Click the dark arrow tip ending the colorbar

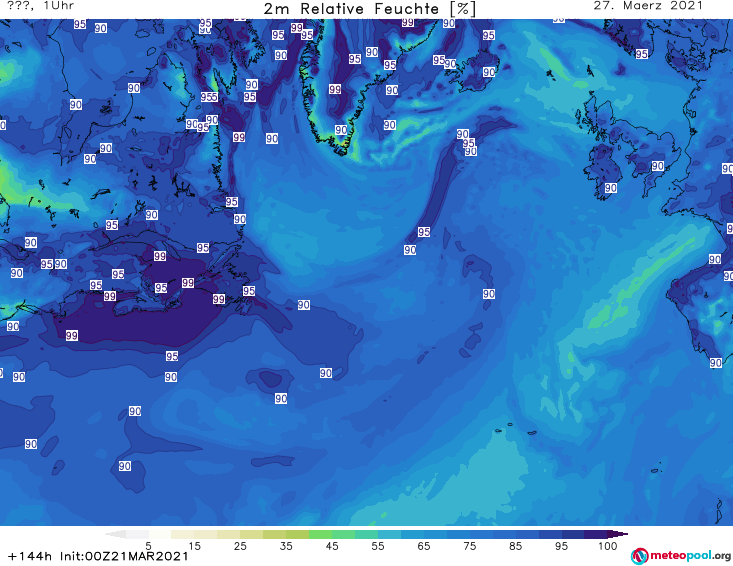coord(620,534)
